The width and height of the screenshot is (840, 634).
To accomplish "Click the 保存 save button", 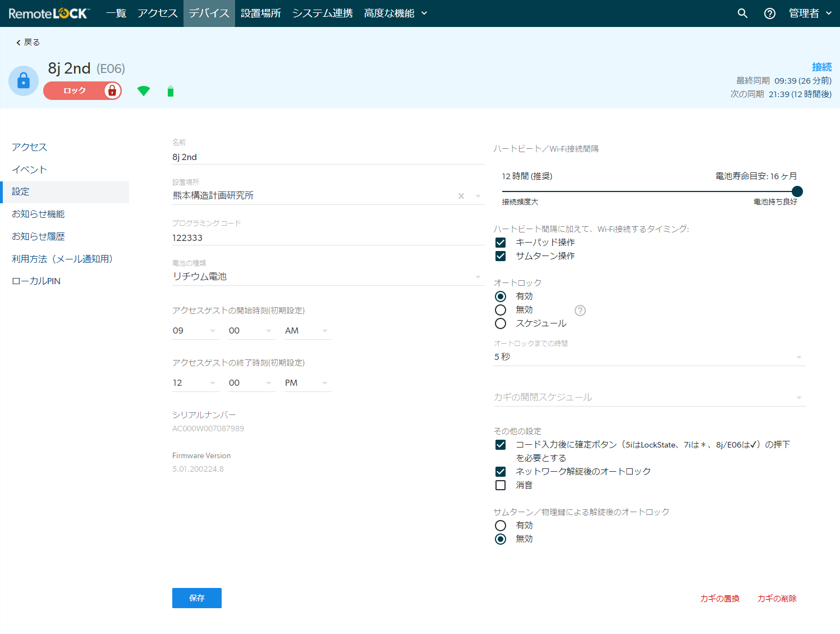I will tap(197, 598).
